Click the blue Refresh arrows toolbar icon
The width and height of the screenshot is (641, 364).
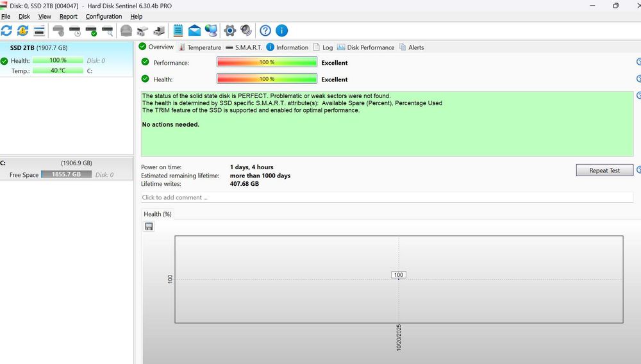click(x=6, y=31)
